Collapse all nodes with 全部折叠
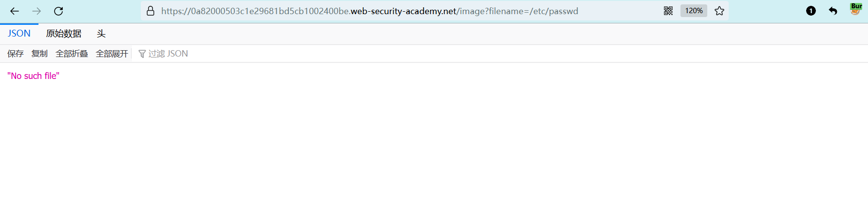 72,54
